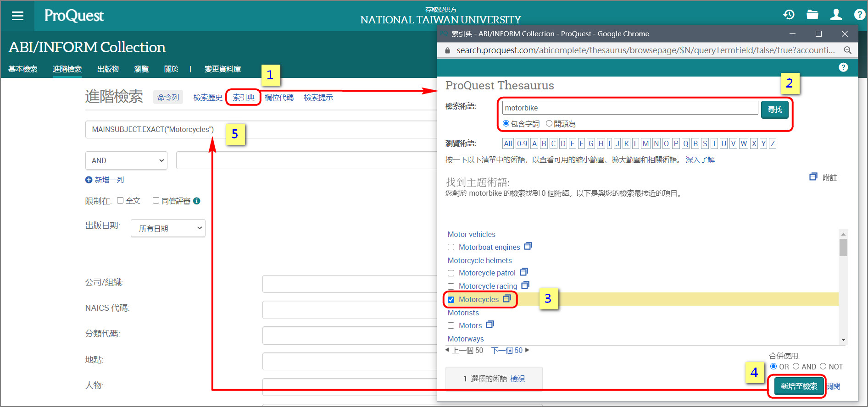The image size is (868, 407).
Task: Click the zoom icon in popup address bar
Action: 847,50
